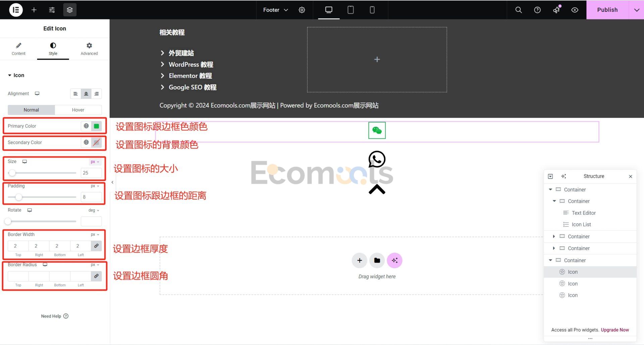Image resolution: width=644 pixels, height=345 pixels.
Task: Open site settings sliders icon
Action: 52,10
